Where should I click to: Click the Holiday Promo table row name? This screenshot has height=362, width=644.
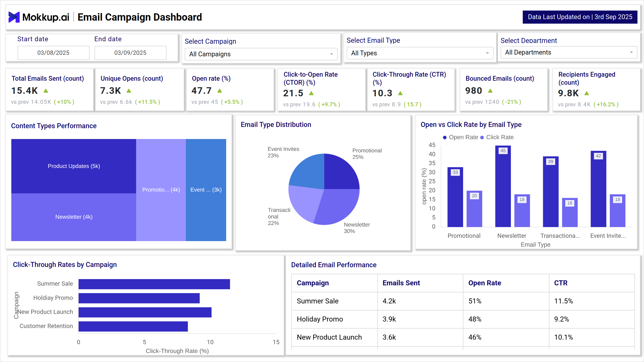click(x=320, y=319)
